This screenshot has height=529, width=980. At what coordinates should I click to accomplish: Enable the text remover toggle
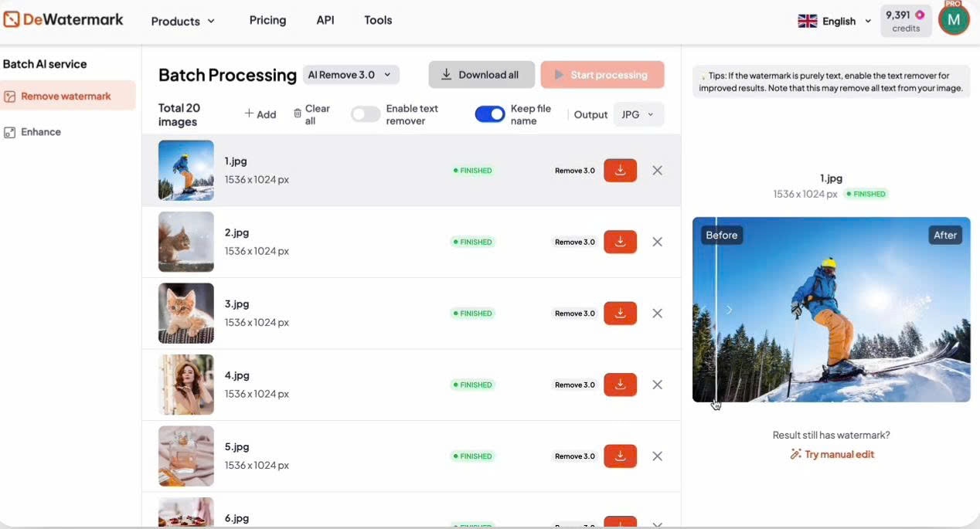pyautogui.click(x=366, y=115)
